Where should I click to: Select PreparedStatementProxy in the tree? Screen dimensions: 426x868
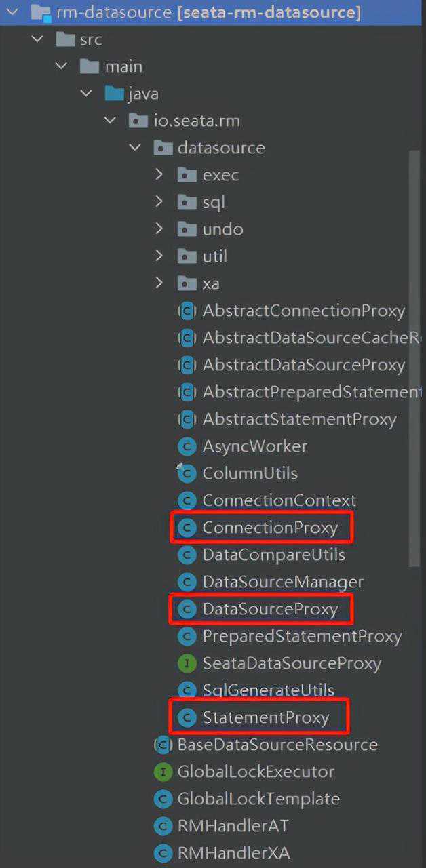pyautogui.click(x=302, y=636)
